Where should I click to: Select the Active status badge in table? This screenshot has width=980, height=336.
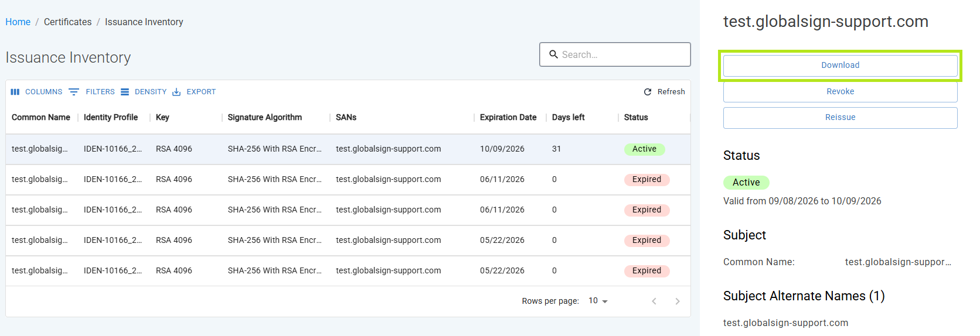(x=644, y=149)
